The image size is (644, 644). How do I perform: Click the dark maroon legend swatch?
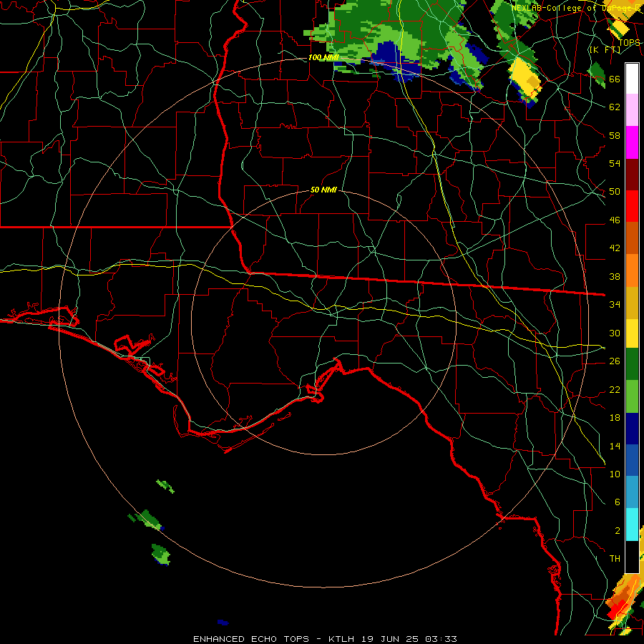[x=632, y=174]
